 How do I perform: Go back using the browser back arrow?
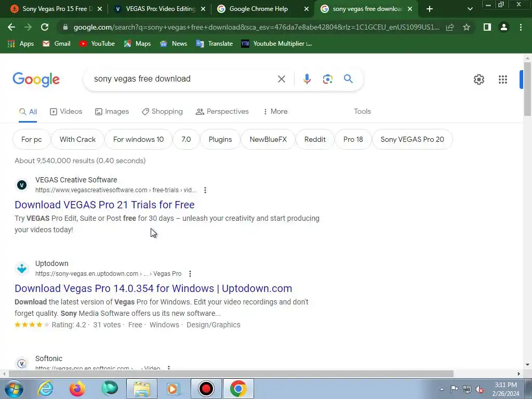tap(11, 27)
